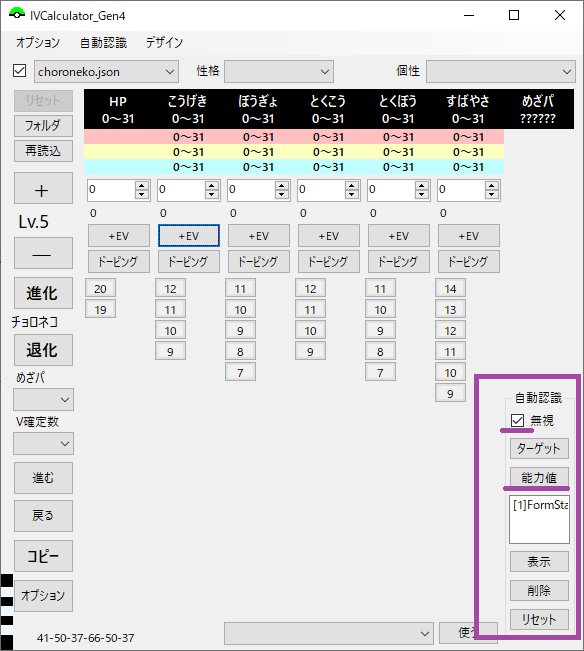Increment the HP EV spinner up arrow

[x=142, y=186]
